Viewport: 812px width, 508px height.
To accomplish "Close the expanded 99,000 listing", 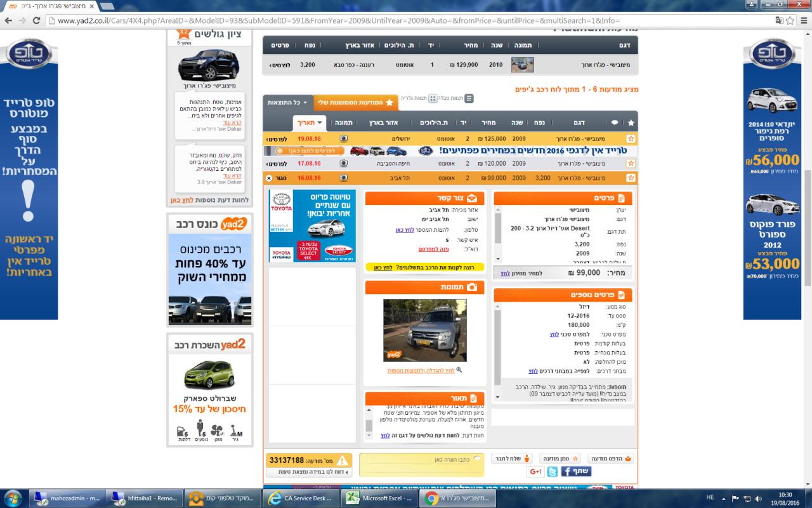I will coord(269,178).
